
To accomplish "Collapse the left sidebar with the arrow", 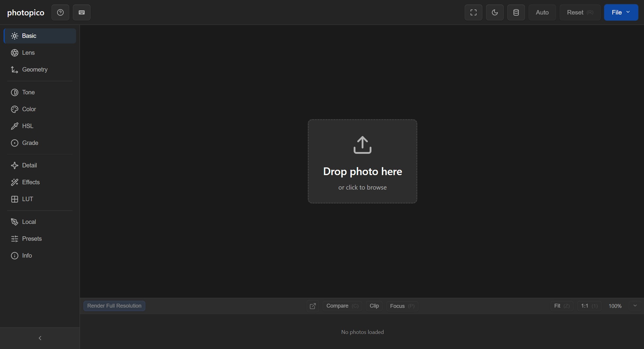I will [40, 338].
